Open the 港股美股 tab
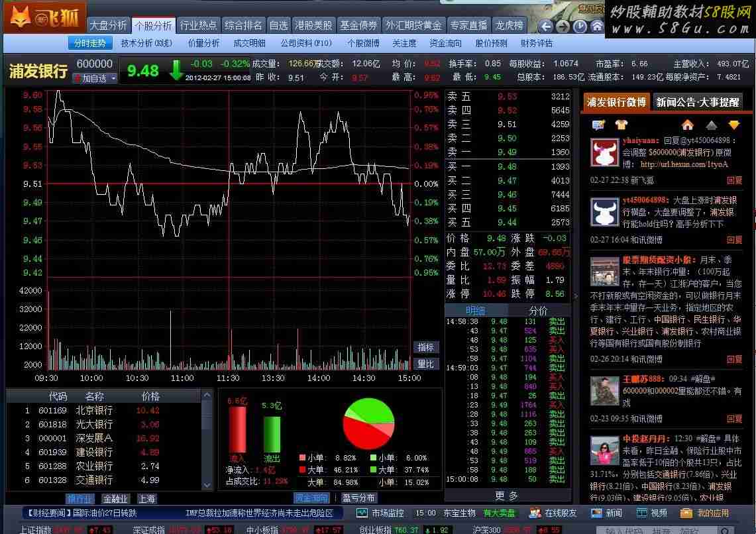This screenshot has height=534, width=756. click(x=313, y=26)
